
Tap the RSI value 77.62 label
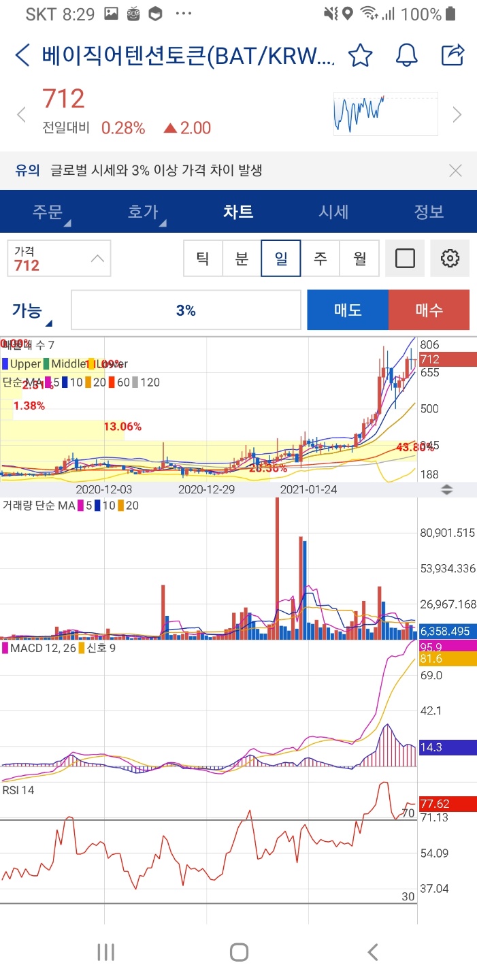click(447, 804)
